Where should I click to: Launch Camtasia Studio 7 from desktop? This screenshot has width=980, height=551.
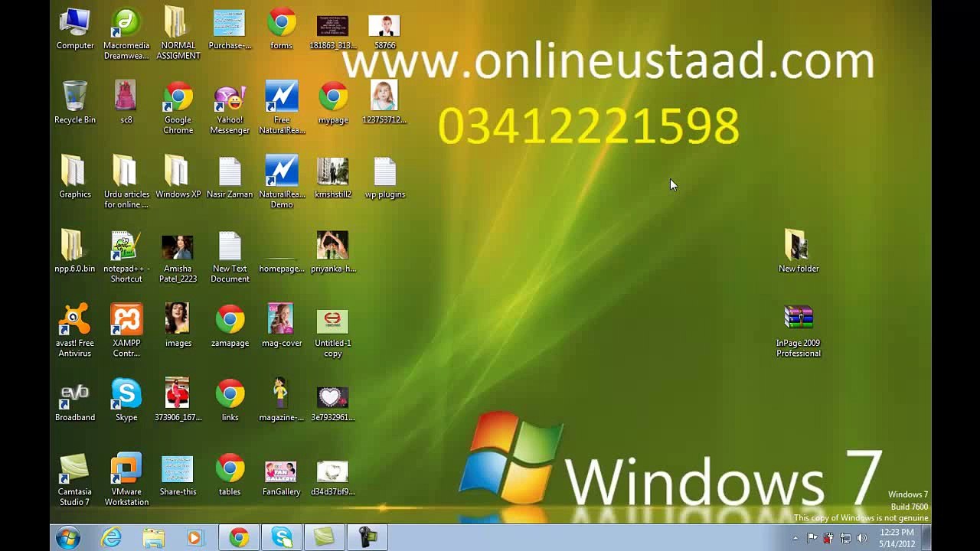[75, 480]
